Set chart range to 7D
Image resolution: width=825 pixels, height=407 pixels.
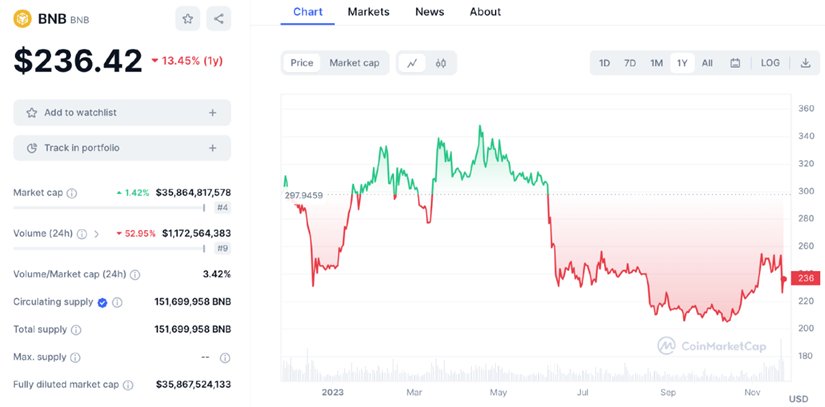coord(630,63)
